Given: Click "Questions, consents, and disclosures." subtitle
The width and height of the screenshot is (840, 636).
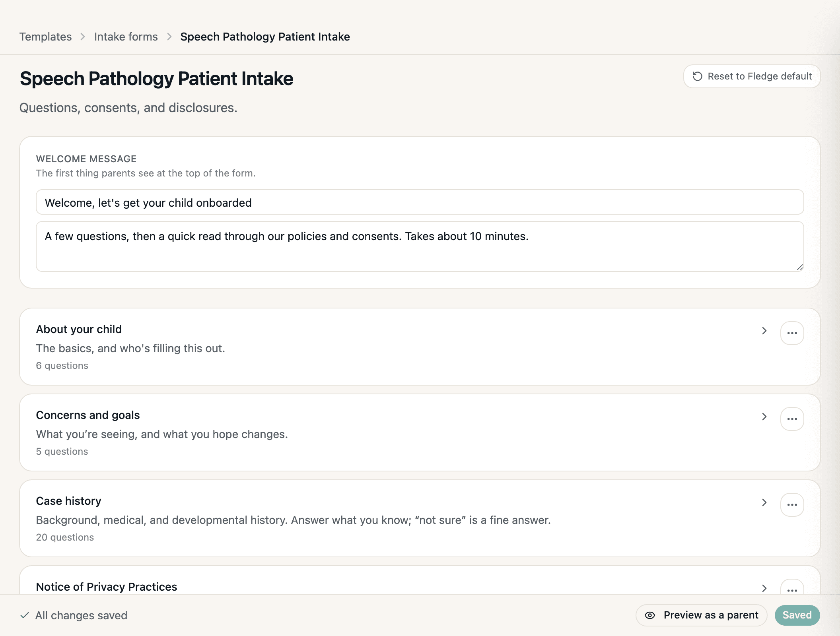Looking at the screenshot, I should pos(128,108).
